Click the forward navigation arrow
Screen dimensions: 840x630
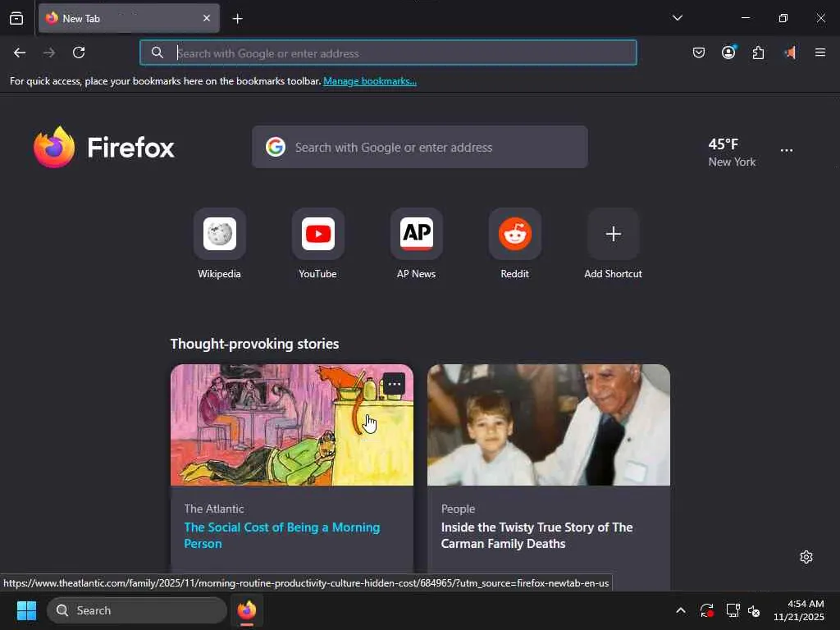tap(49, 52)
